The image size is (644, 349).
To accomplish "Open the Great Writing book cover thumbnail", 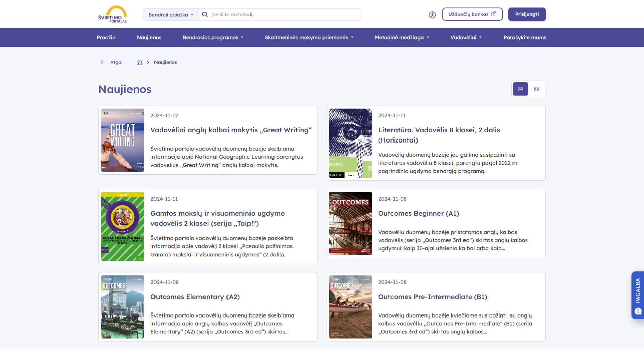I will [123, 140].
